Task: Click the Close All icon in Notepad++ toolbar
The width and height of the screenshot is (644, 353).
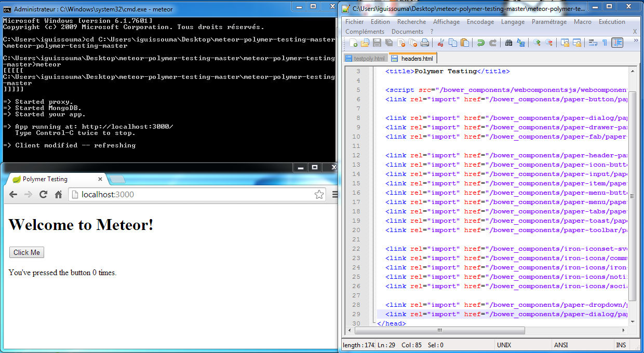Action: coord(413,43)
